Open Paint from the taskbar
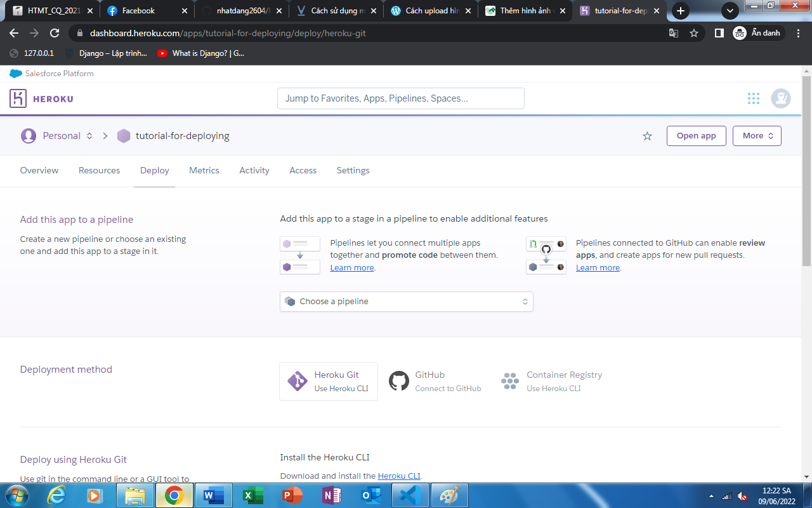The height and width of the screenshot is (508, 812). click(450, 495)
